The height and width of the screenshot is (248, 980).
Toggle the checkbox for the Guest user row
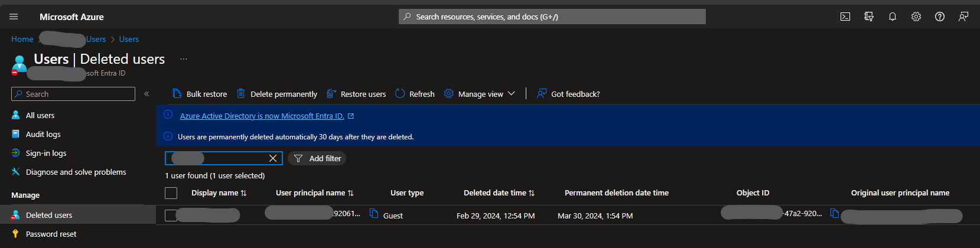coord(171,216)
